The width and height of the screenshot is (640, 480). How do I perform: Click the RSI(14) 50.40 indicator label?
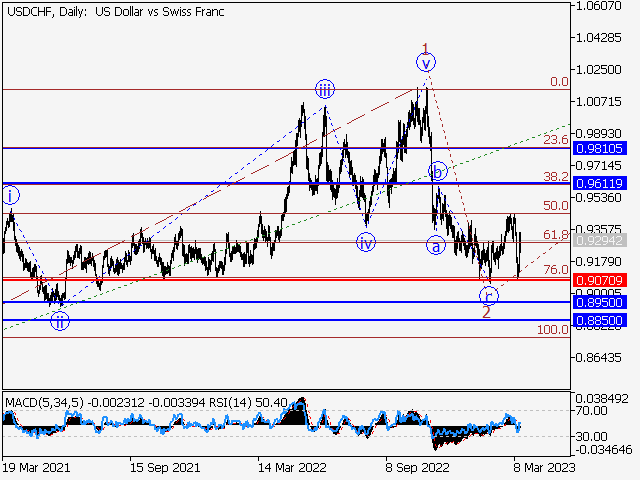coord(248,403)
